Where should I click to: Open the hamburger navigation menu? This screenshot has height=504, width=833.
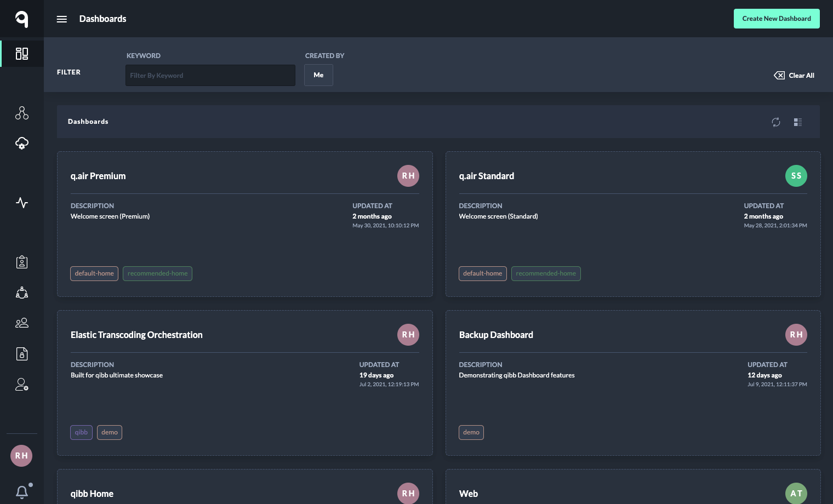(62, 19)
